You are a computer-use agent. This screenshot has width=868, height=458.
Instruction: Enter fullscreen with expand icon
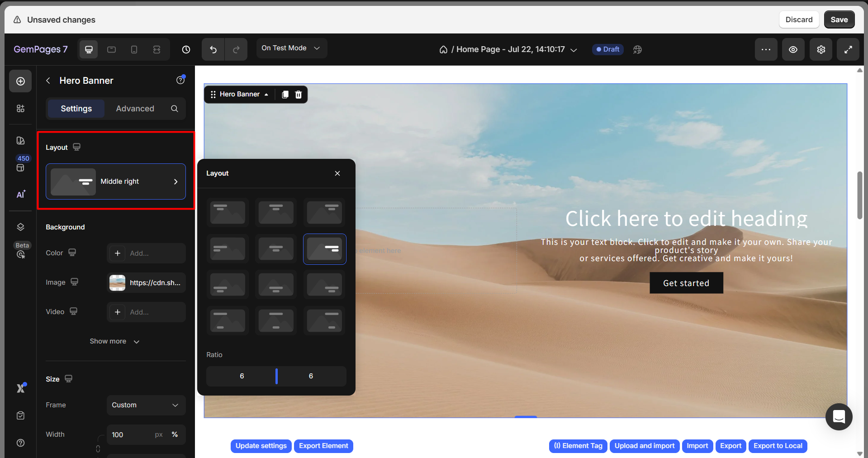pos(848,50)
